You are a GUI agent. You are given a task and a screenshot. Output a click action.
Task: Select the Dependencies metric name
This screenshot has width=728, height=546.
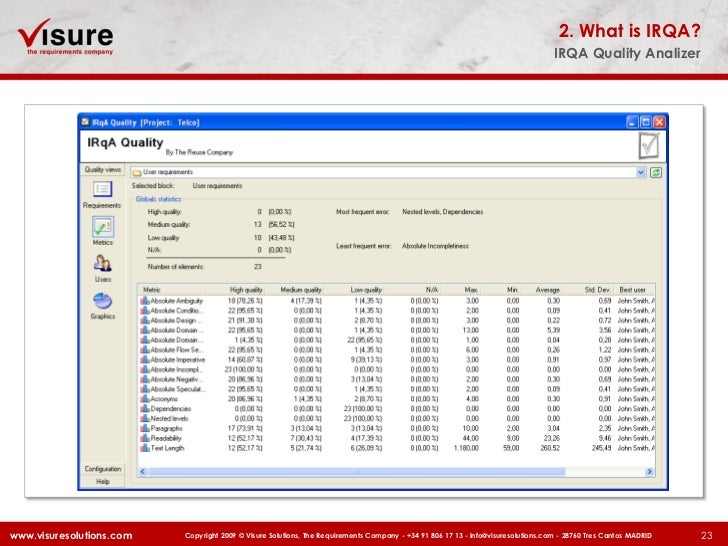pos(170,409)
